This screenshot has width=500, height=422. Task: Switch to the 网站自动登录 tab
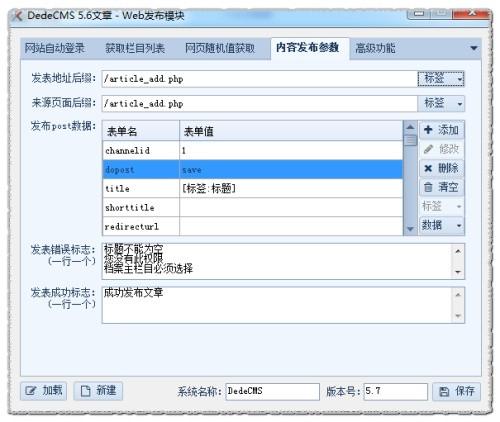(x=55, y=48)
